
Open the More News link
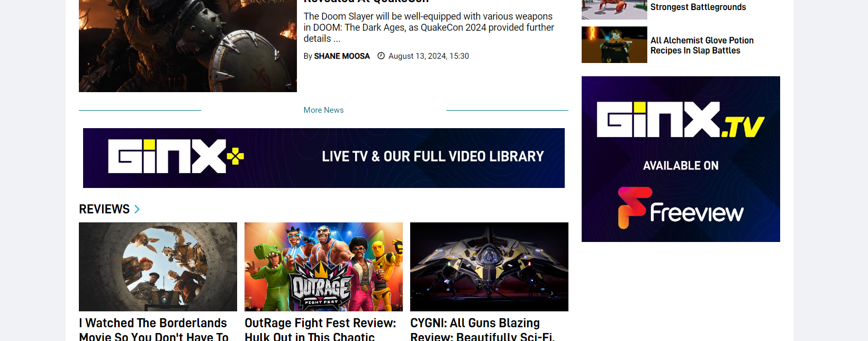coord(323,110)
